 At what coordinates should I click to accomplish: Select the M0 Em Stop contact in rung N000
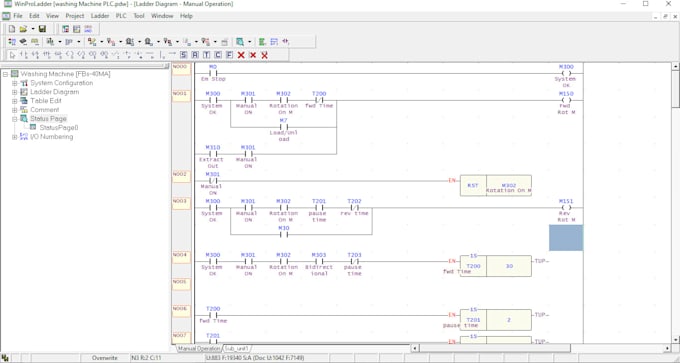click(x=213, y=73)
